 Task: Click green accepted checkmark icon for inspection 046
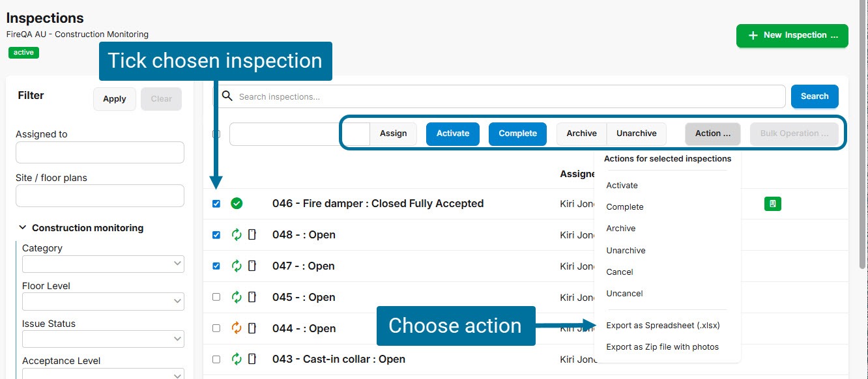[237, 204]
